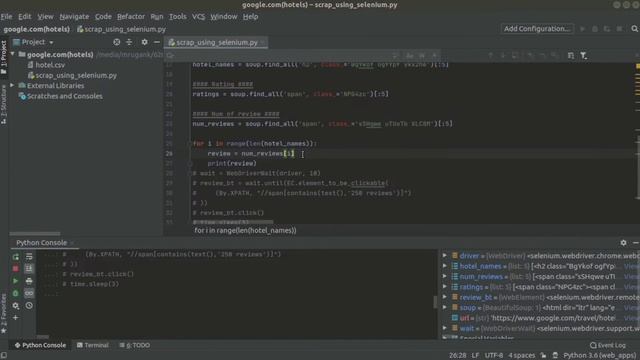Open the Terminal tool window
This screenshot has width=640, height=360.
coord(93,345)
